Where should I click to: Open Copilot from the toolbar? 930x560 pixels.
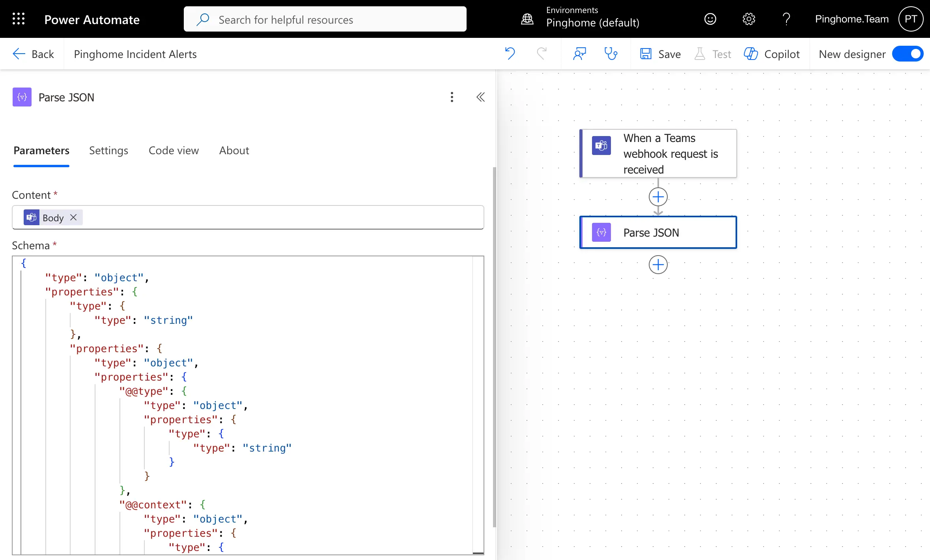[x=771, y=54]
